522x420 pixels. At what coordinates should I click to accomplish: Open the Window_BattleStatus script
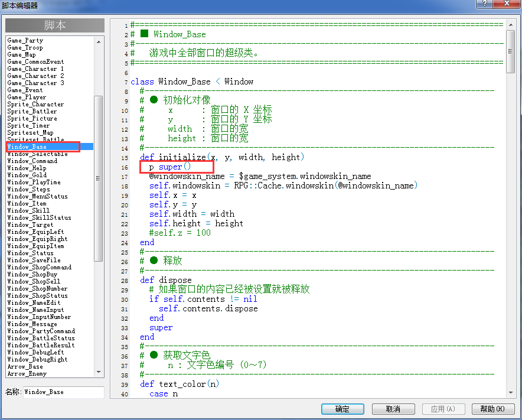tap(41, 338)
